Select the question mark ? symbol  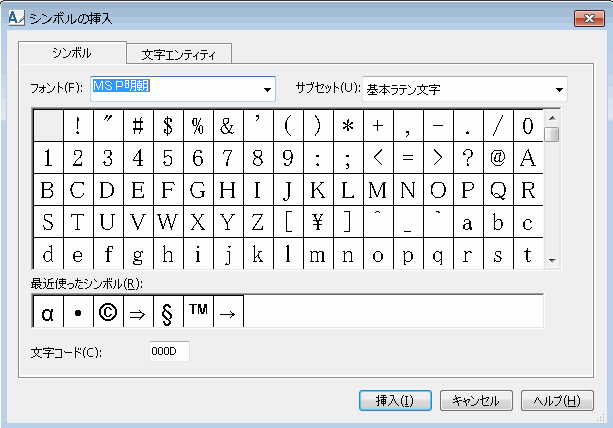coord(468,158)
